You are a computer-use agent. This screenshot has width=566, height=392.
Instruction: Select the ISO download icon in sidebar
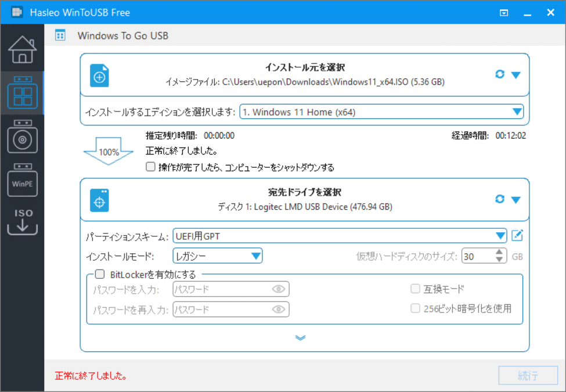[x=21, y=221]
